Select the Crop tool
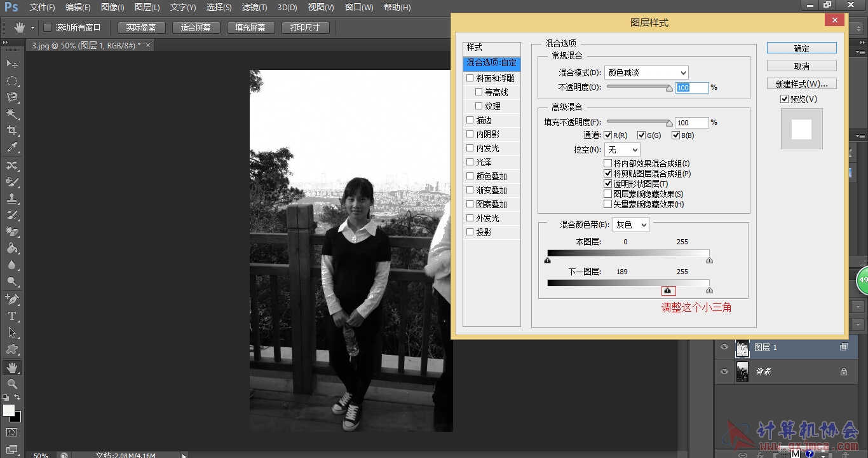Image resolution: width=868 pixels, height=458 pixels. [12, 130]
